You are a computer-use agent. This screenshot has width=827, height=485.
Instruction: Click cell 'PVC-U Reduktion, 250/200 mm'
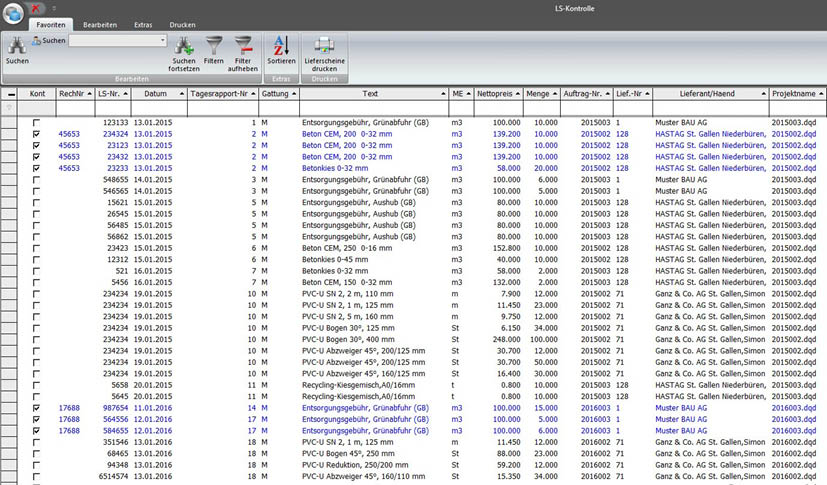(x=355, y=465)
